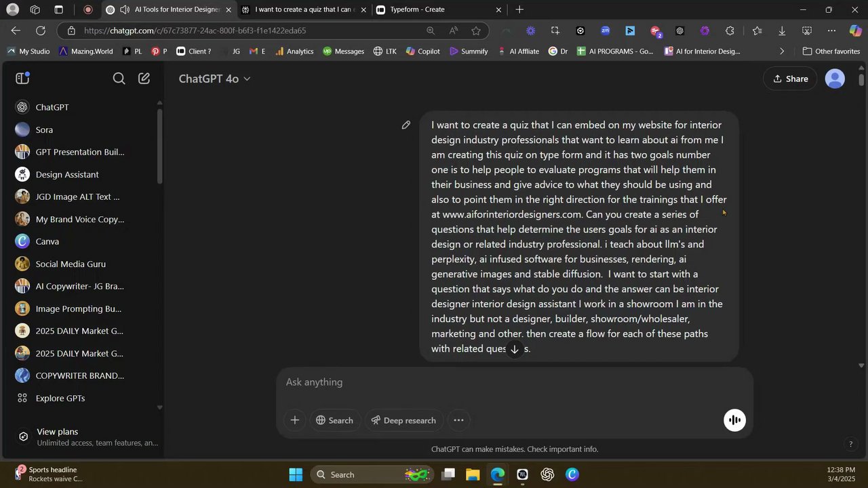Image resolution: width=868 pixels, height=488 pixels.
Task: Open more tools ellipsis in composer
Action: tap(458, 420)
